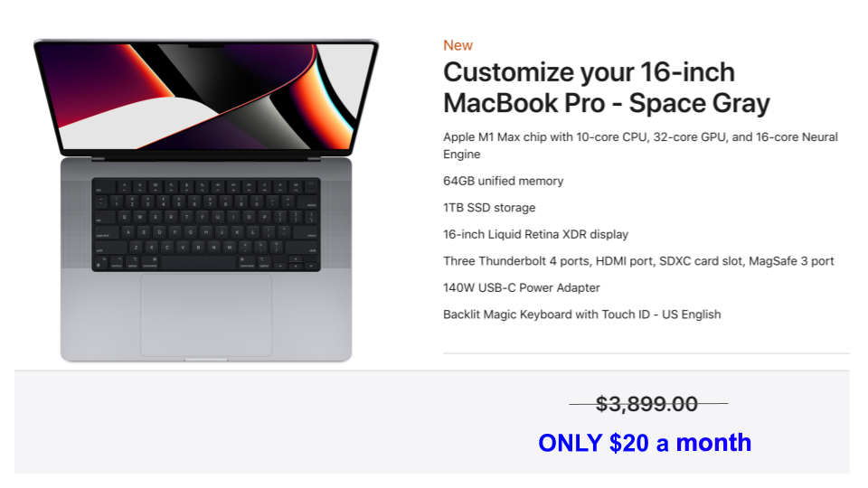Click the 'ONLY $20 a month' offer text

(645, 443)
